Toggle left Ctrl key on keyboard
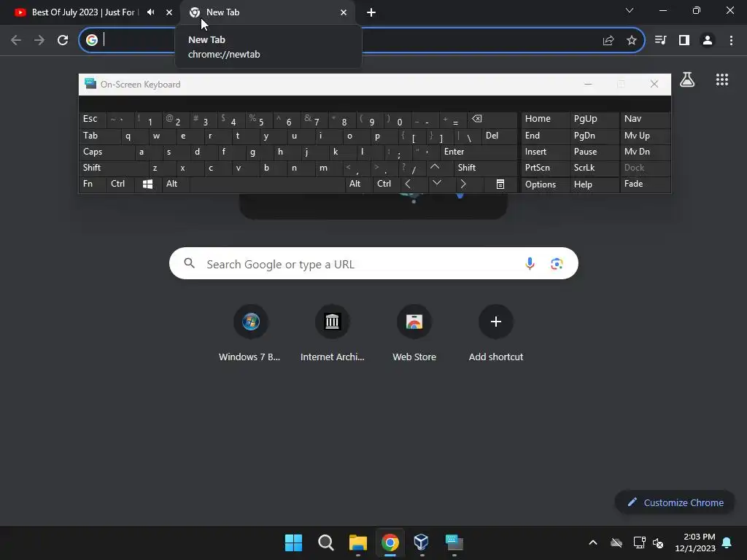Image resolution: width=747 pixels, height=560 pixels. [120, 184]
